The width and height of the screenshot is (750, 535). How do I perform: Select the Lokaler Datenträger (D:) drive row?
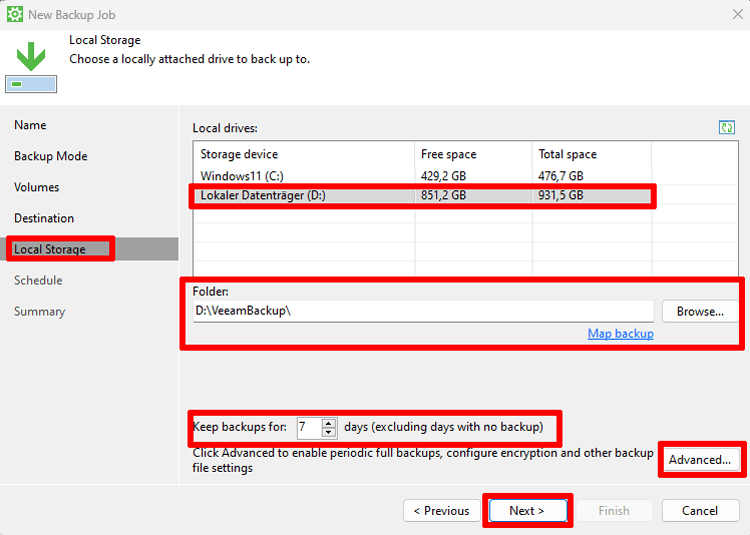coord(422,195)
